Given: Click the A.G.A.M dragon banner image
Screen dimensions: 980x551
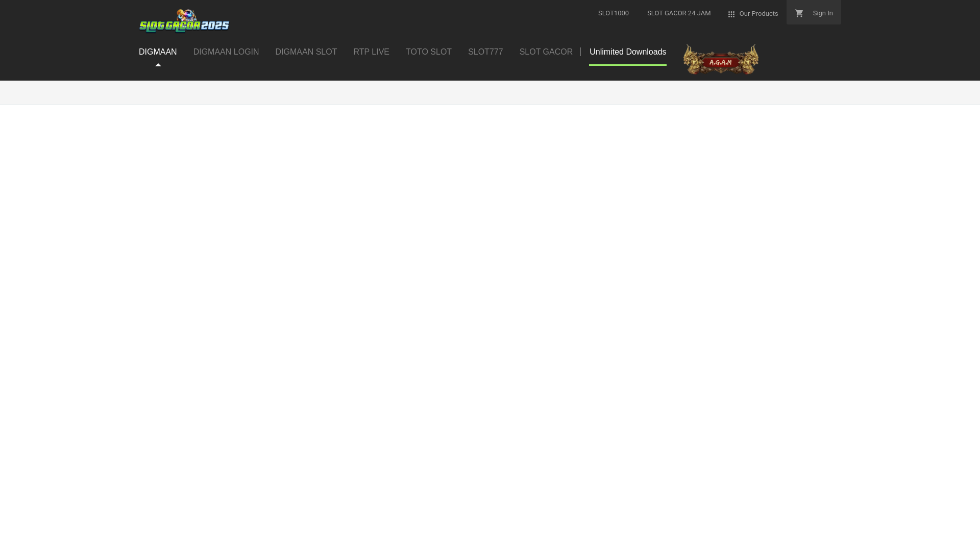Looking at the screenshot, I should tap(721, 60).
